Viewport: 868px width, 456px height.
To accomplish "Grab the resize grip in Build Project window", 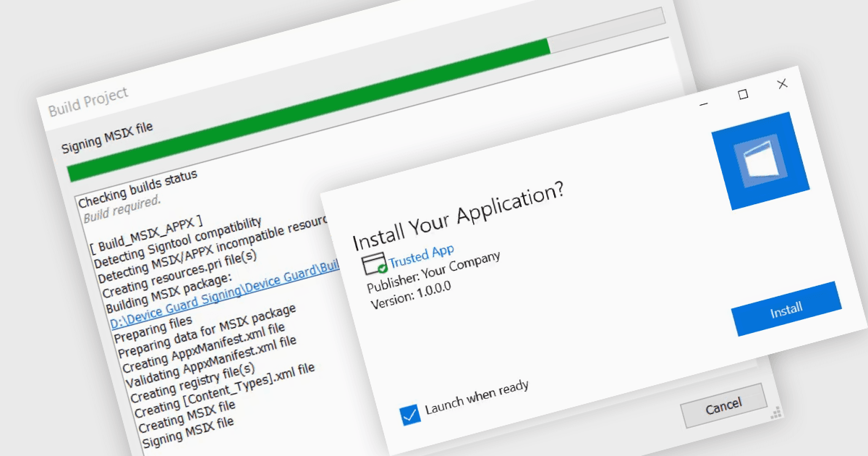I will pos(775,413).
